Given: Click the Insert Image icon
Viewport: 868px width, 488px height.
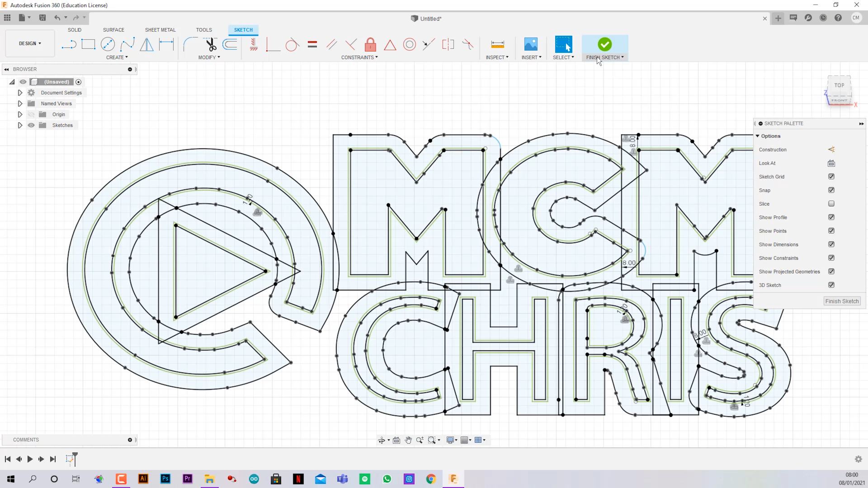Looking at the screenshot, I should 531,44.
